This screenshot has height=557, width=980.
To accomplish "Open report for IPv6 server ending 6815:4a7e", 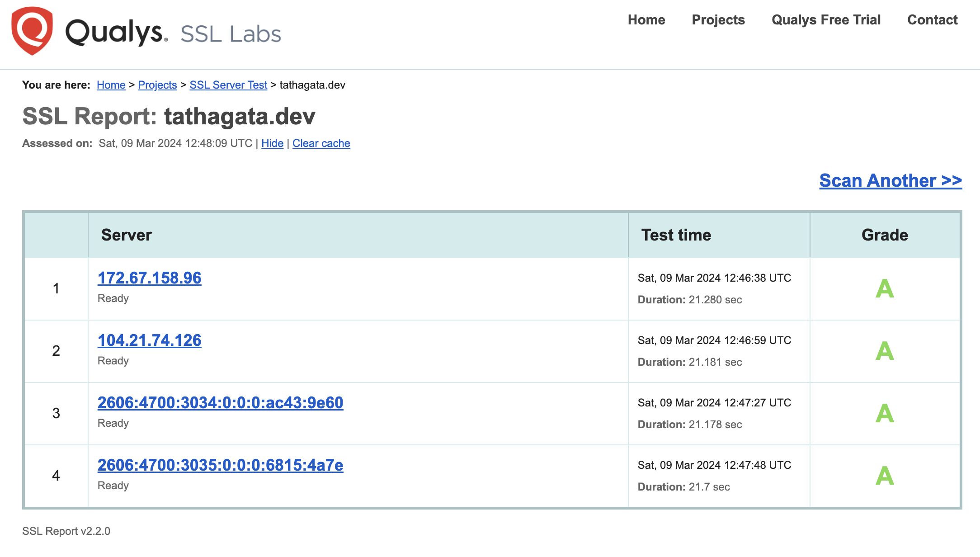I will coord(220,465).
